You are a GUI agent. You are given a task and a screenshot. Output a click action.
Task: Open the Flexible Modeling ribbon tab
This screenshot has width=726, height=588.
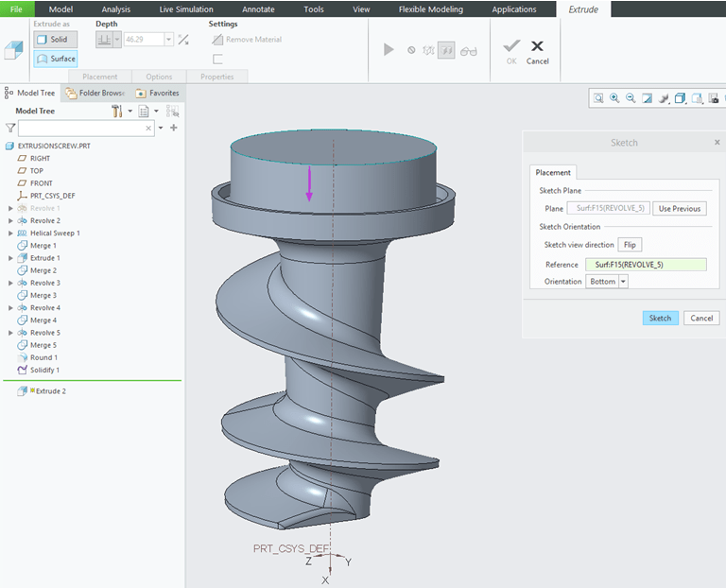[431, 9]
